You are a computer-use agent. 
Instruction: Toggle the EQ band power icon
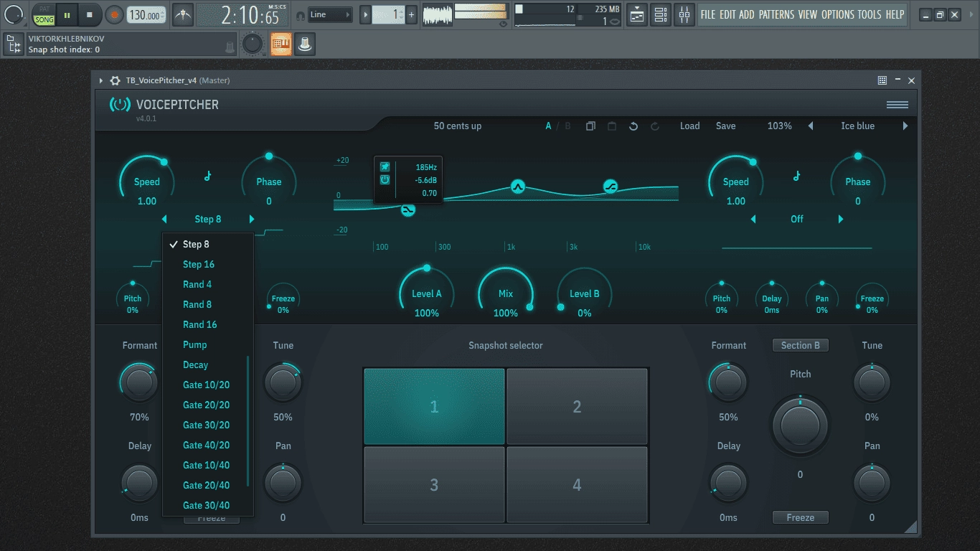tap(385, 179)
